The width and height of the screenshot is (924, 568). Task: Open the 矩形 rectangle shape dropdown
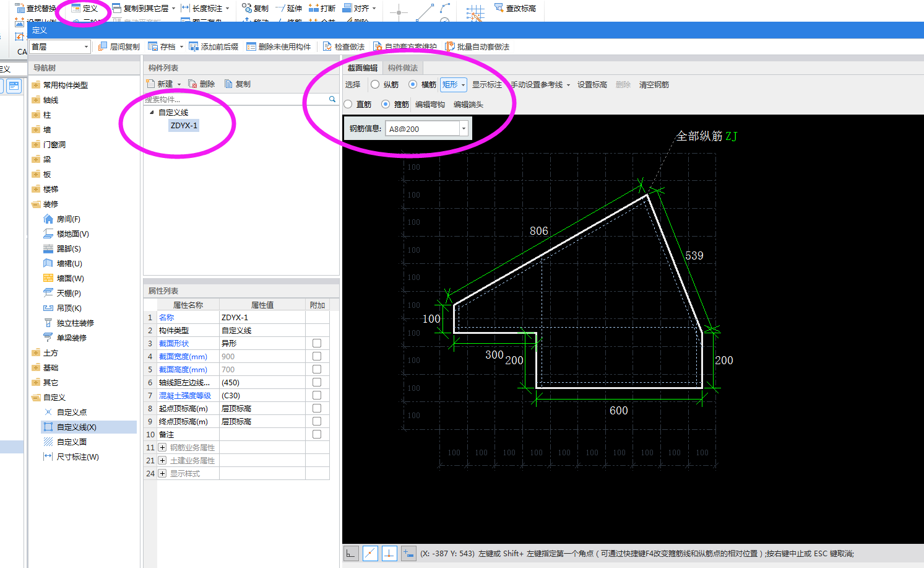(x=454, y=84)
